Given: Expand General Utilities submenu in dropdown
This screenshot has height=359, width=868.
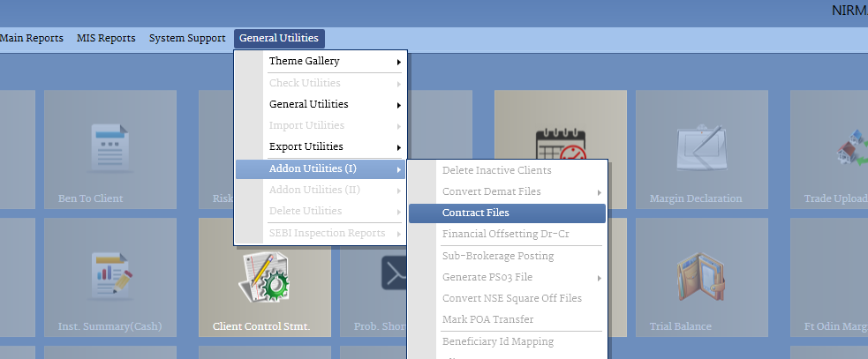Looking at the screenshot, I should [308, 104].
